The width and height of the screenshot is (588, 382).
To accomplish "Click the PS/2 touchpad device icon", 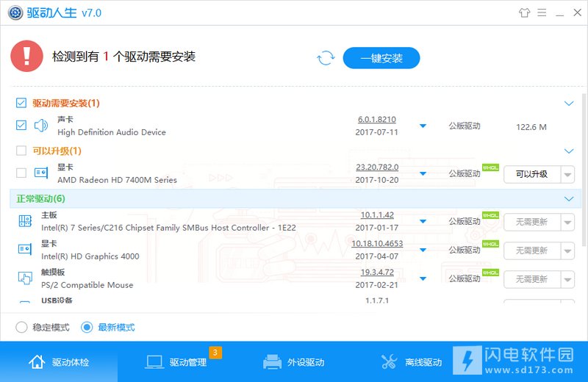I will click(25, 278).
